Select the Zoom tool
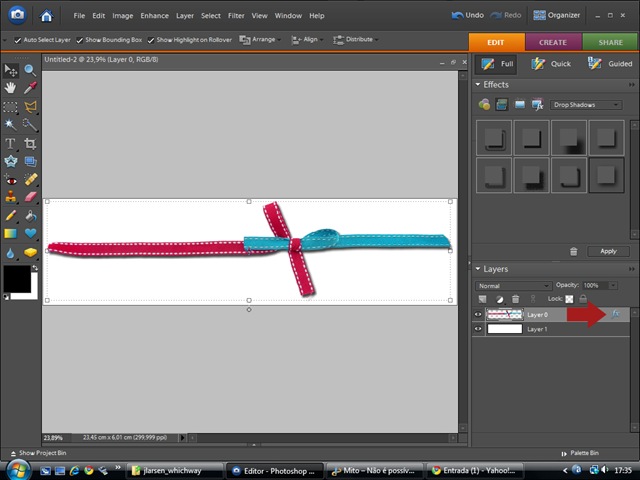Viewport: 640px width, 480px height. (x=30, y=70)
